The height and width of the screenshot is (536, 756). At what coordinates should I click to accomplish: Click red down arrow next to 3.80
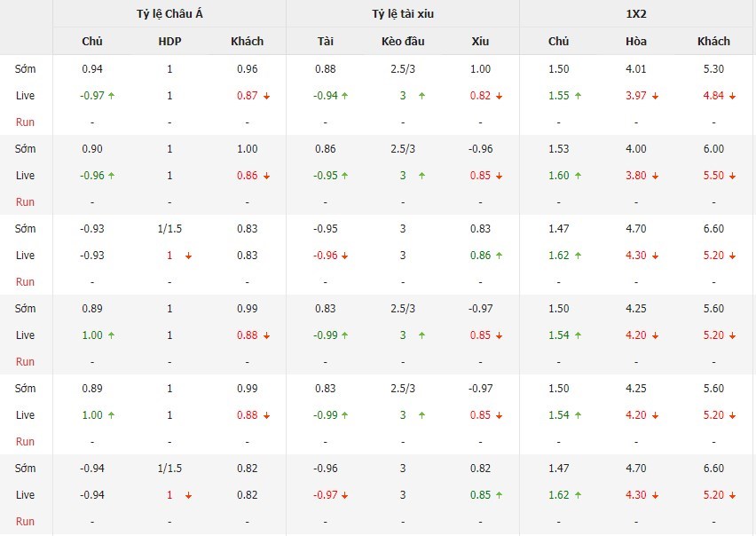656,176
